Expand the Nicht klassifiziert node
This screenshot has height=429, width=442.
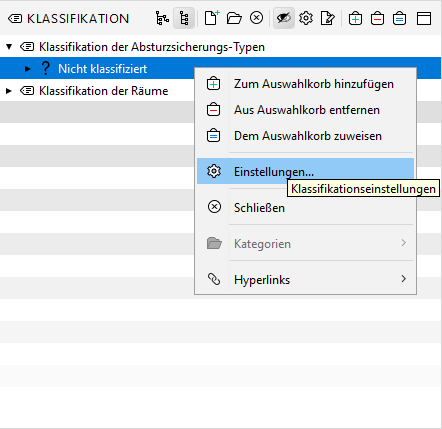[x=28, y=69]
